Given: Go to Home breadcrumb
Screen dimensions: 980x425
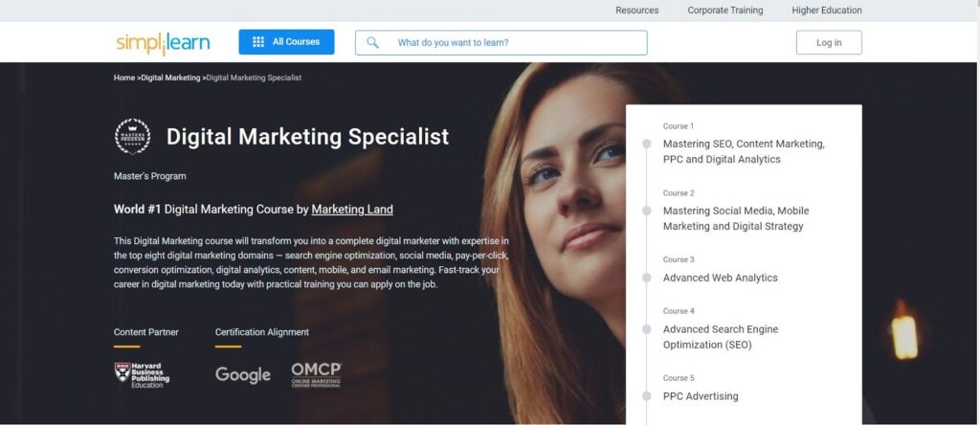Looking at the screenshot, I should [124, 78].
